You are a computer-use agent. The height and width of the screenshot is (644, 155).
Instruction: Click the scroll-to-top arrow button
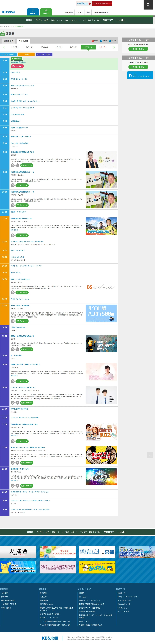click(x=150, y=455)
